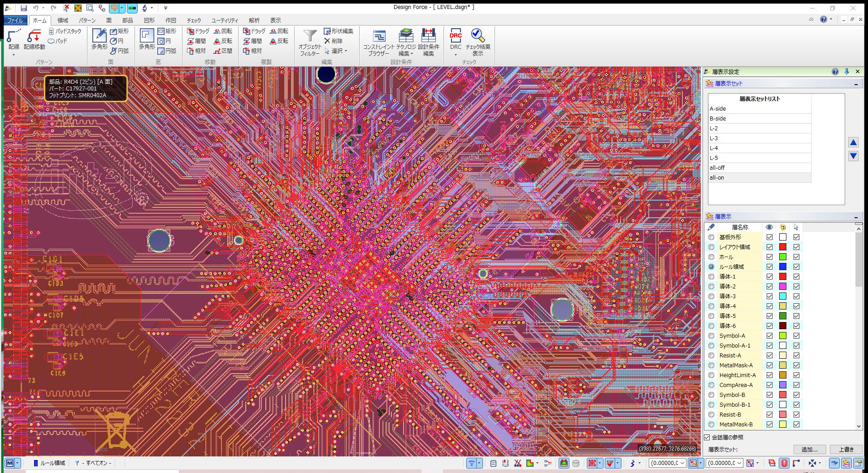
Task: Switch to the チェック ribbon tab
Action: (x=194, y=20)
